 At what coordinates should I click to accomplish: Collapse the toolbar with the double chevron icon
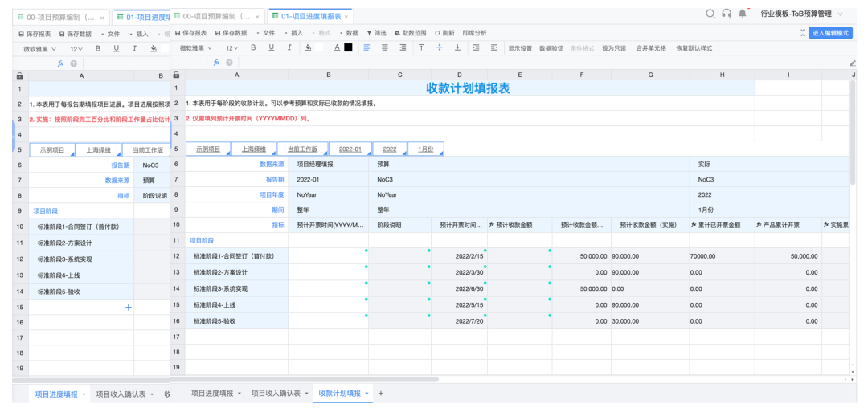click(802, 33)
